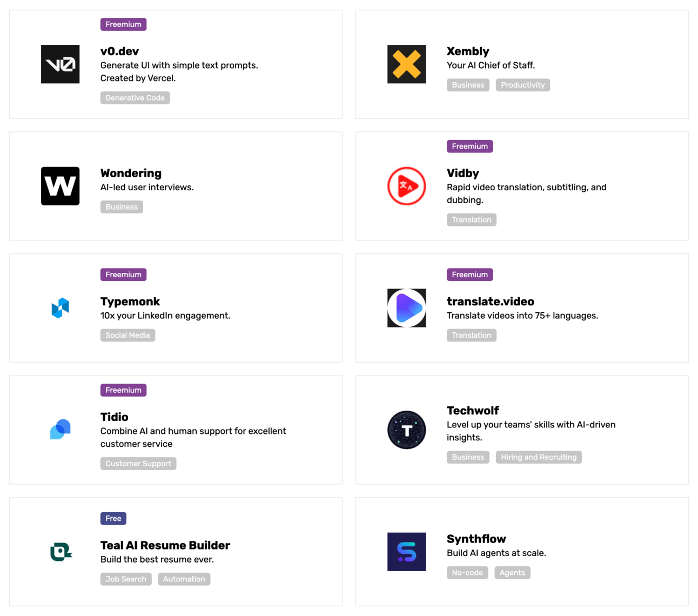Click 'AI-led user interviews.' description
The image size is (698, 616).
(x=147, y=188)
